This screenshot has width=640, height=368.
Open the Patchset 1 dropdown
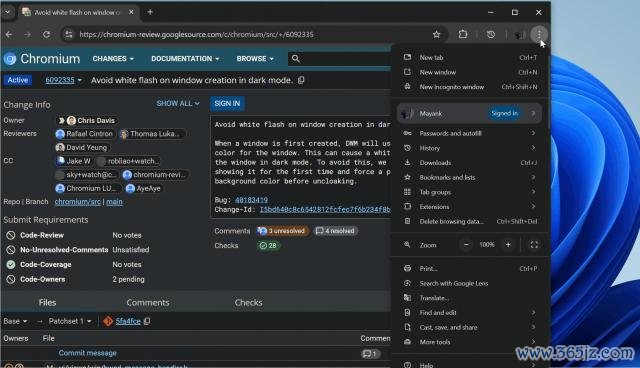pyautogui.click(x=70, y=321)
